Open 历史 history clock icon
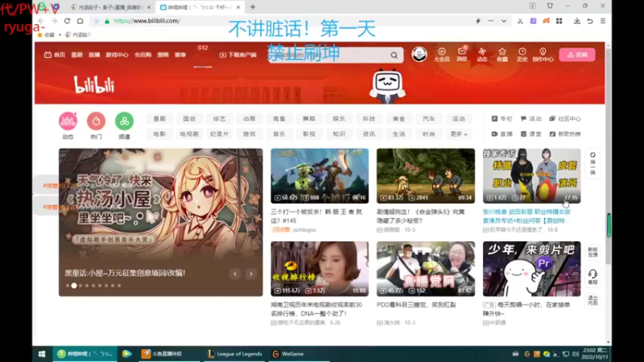644x362 pixels. point(522,55)
